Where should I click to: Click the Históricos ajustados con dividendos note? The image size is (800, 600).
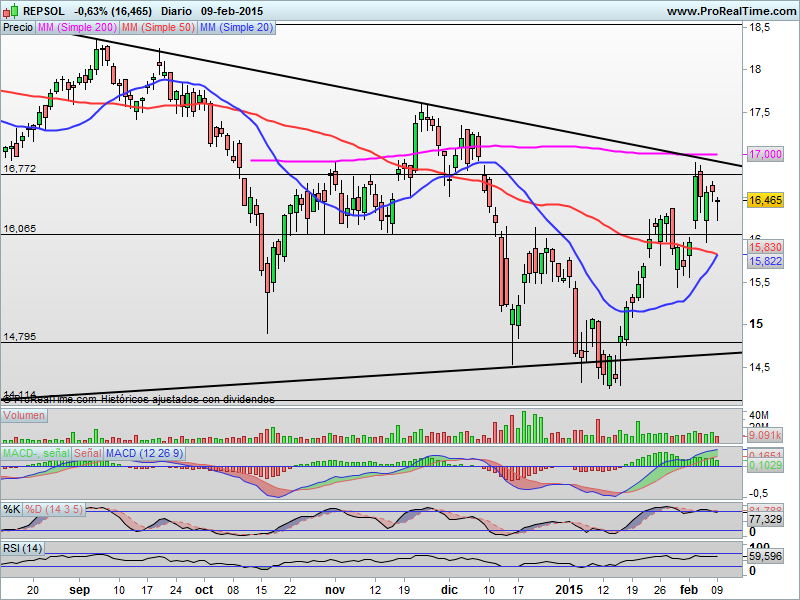188,399
